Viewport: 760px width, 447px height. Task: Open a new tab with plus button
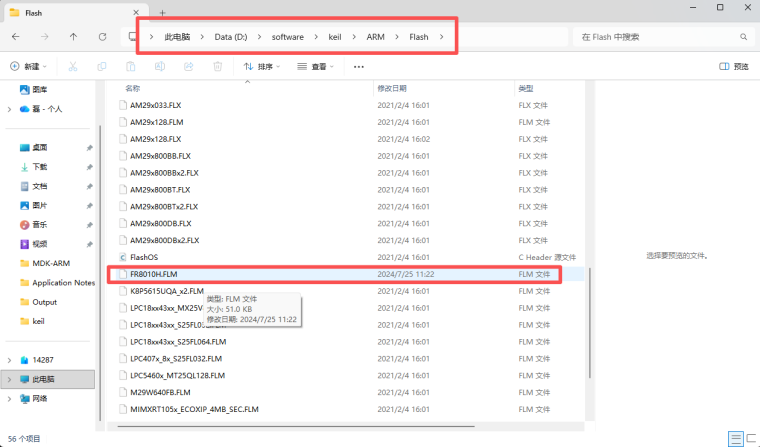coord(162,11)
